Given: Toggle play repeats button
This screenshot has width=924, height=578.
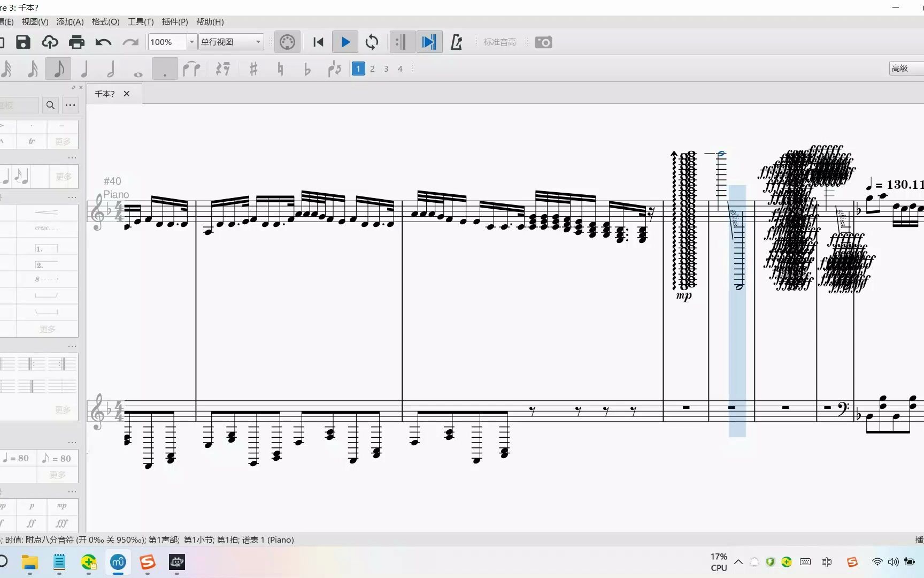Looking at the screenshot, I should pyautogui.click(x=402, y=42).
